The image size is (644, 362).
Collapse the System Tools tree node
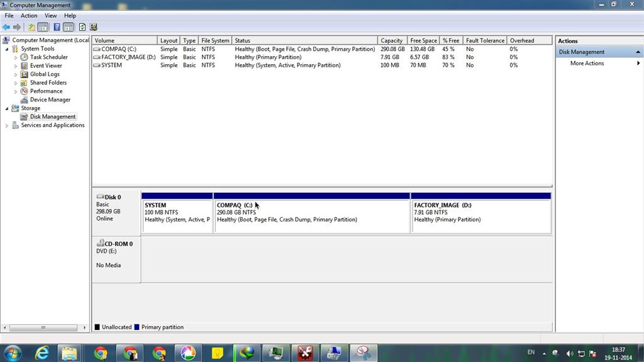tap(6, 49)
